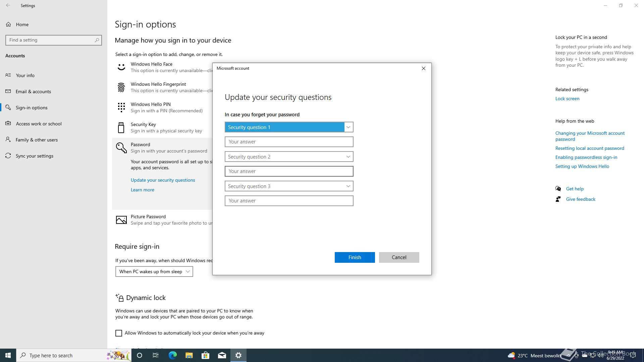The width and height of the screenshot is (644, 362).
Task: Open Your info in the sidebar
Action: (x=54, y=75)
